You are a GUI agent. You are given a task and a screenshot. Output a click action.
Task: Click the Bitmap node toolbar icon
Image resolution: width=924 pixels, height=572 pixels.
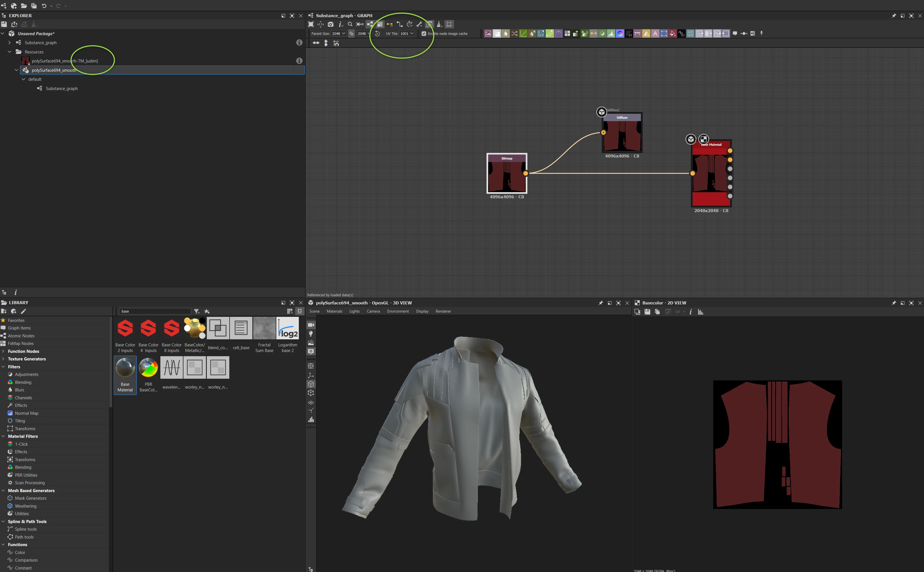[488, 34]
